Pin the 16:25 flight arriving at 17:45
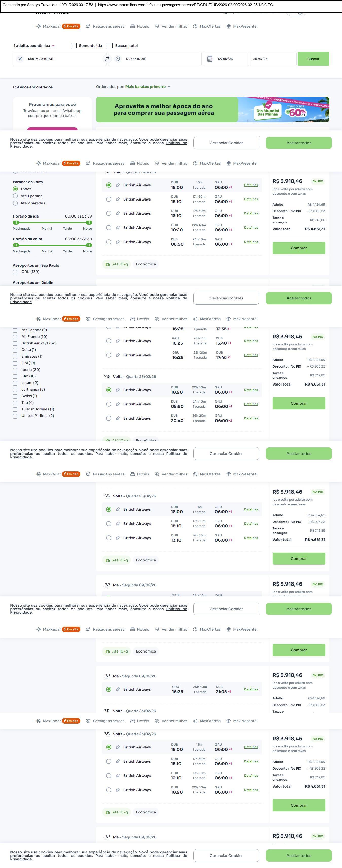The image size is (342, 868). pos(117,355)
